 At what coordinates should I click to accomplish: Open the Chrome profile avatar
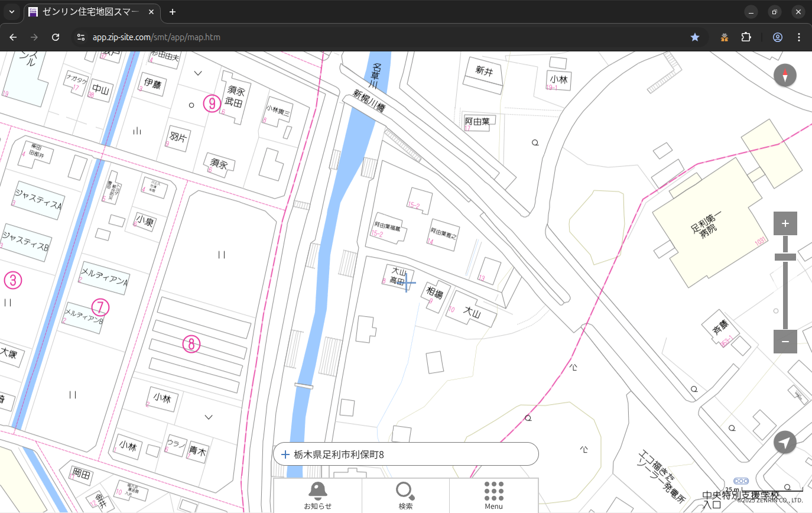click(777, 37)
